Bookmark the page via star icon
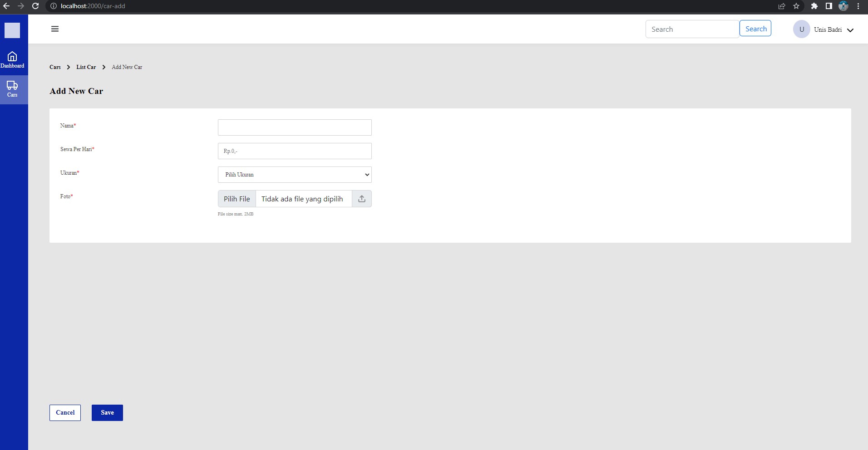868x450 pixels. (797, 6)
